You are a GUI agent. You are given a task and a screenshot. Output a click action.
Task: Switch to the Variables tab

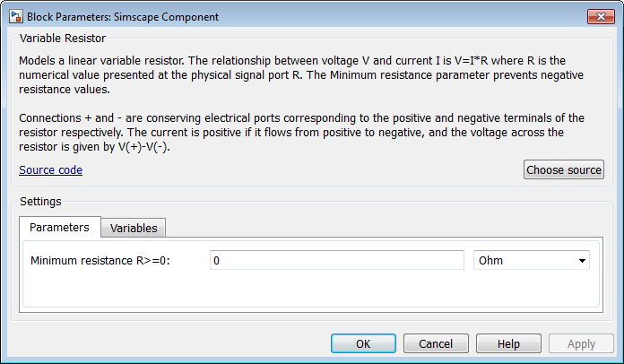click(x=134, y=229)
